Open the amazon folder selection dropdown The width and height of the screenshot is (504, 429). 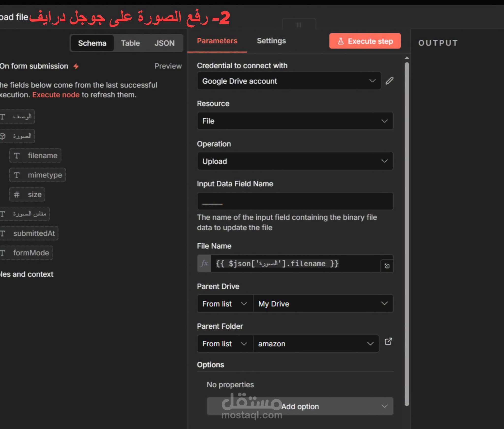(x=316, y=344)
